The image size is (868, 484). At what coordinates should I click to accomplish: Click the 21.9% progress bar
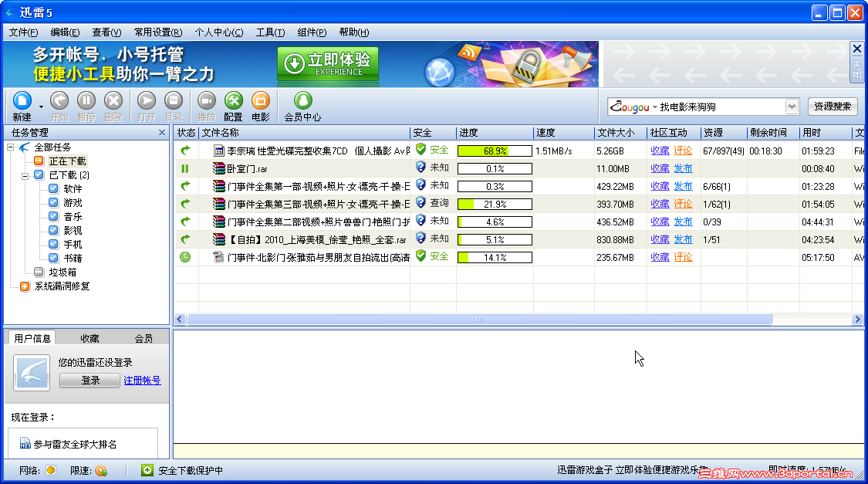[x=495, y=204]
